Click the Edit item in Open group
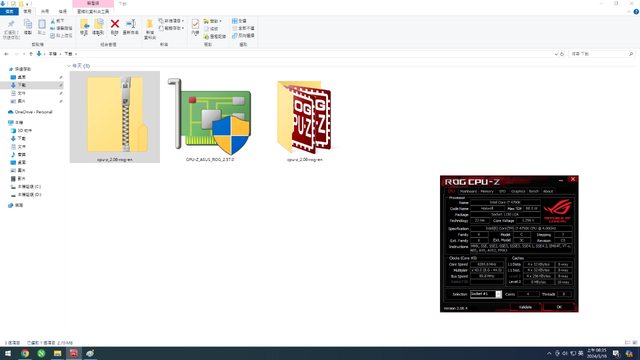The height and width of the screenshot is (360, 640). tap(211, 29)
